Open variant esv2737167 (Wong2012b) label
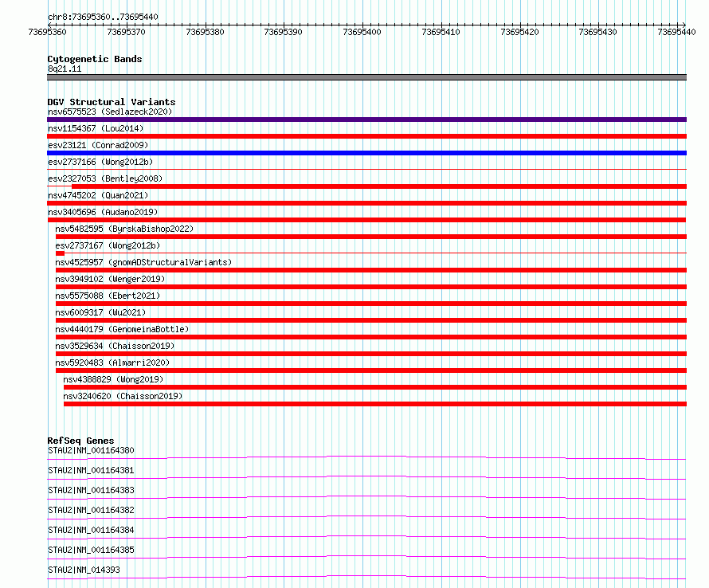 click(108, 245)
